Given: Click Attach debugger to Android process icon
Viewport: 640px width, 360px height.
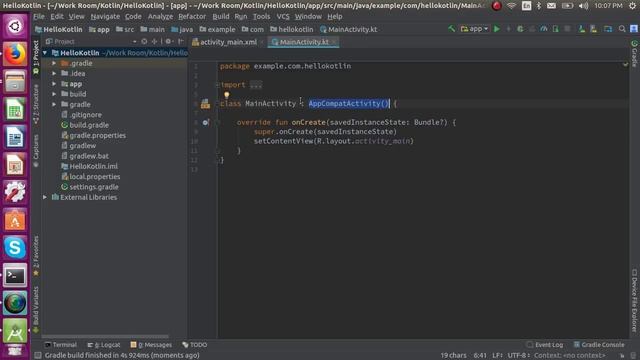Looking at the screenshot, I should point(556,29).
